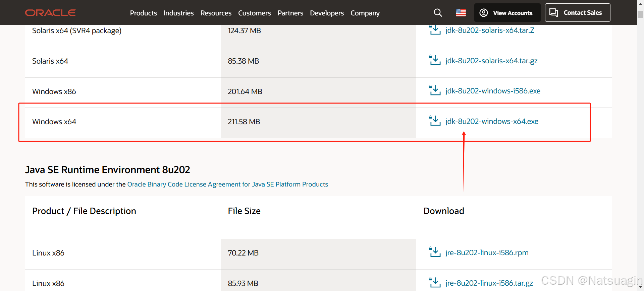Screen dimensions: 644x291
Task: Click the 'Download' column header
Action: (444, 211)
